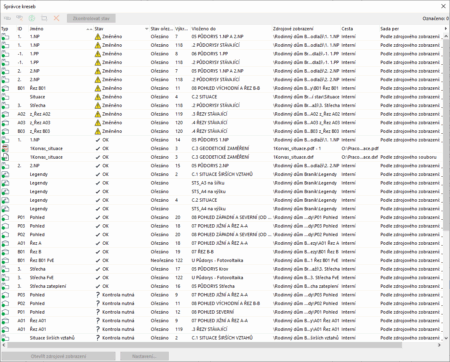The image size is (450, 362).
Task: Click the type icon of the Situace row
Action: (x=5, y=97)
